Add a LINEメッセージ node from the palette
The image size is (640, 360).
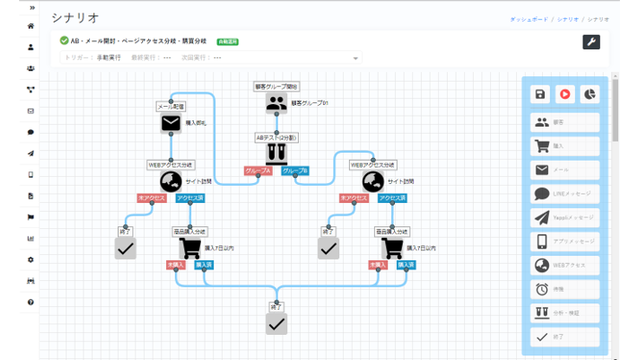[x=565, y=194]
